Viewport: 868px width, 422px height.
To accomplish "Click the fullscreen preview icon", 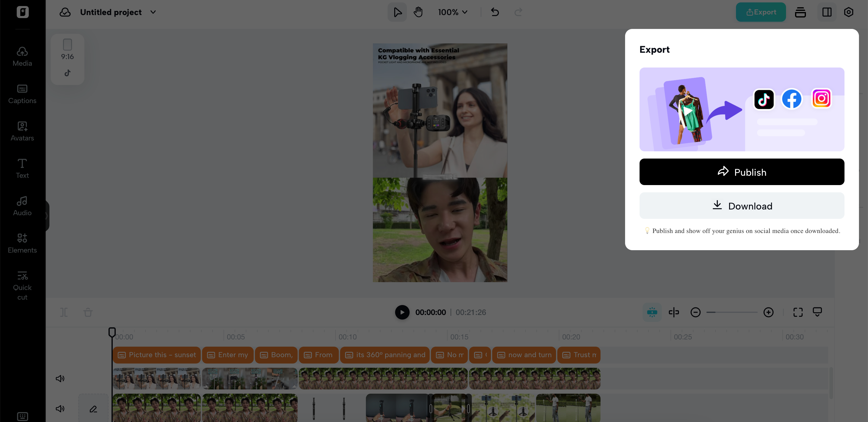I will 797,312.
